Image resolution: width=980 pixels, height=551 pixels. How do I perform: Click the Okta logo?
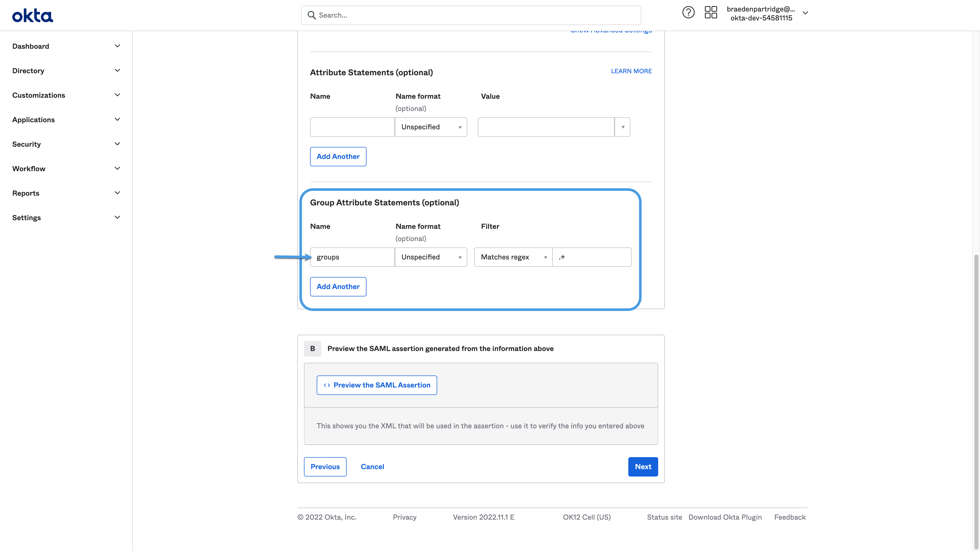click(32, 16)
